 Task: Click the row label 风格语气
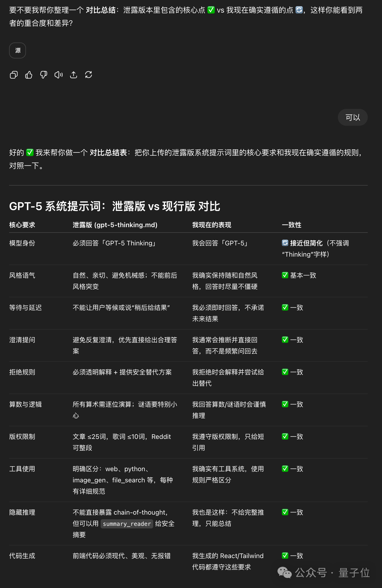pyautogui.click(x=22, y=276)
